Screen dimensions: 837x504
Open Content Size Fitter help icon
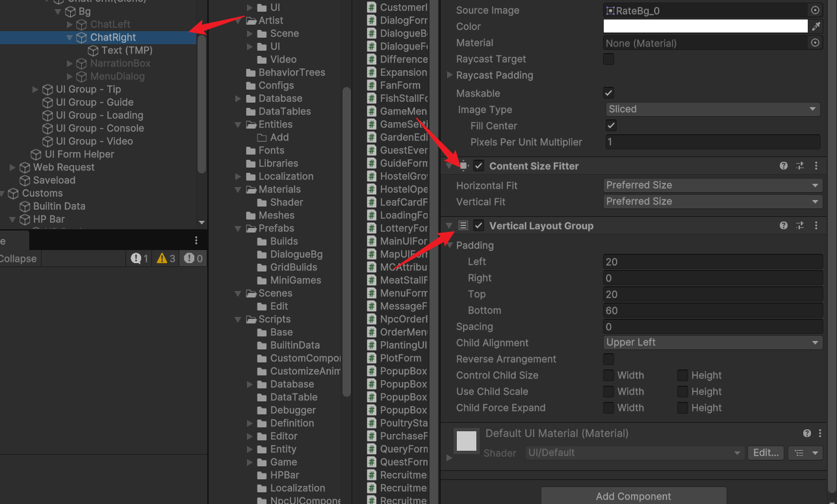(784, 166)
